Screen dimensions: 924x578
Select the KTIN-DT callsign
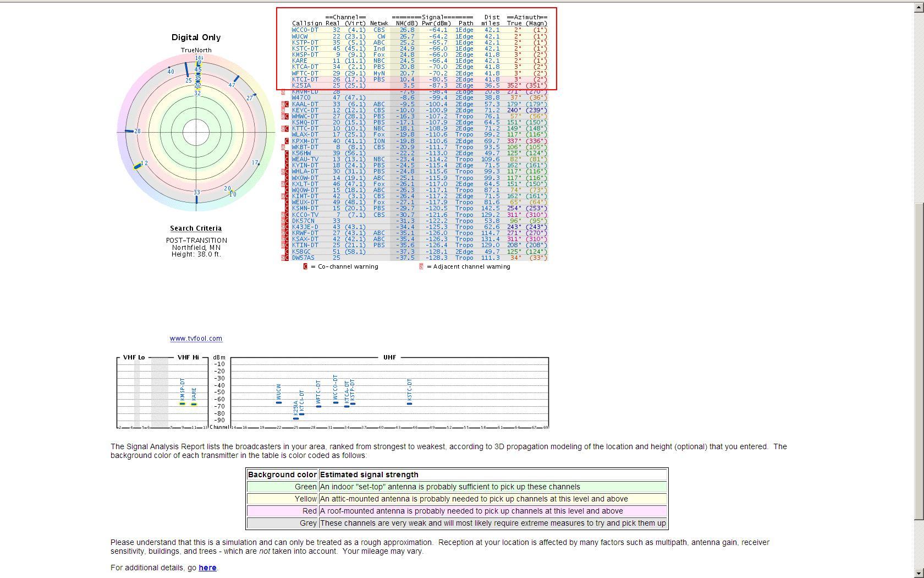pos(305,246)
